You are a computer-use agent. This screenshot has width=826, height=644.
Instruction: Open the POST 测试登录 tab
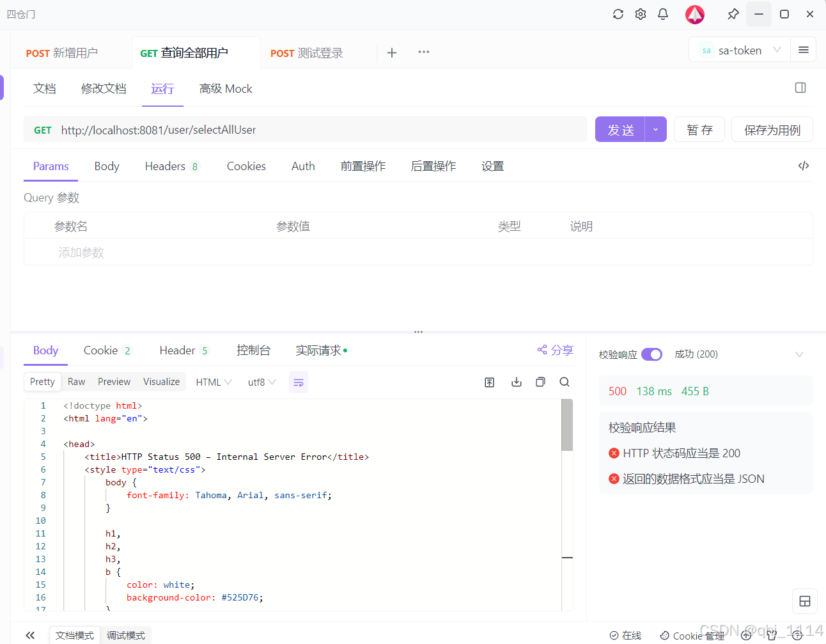pyautogui.click(x=308, y=53)
